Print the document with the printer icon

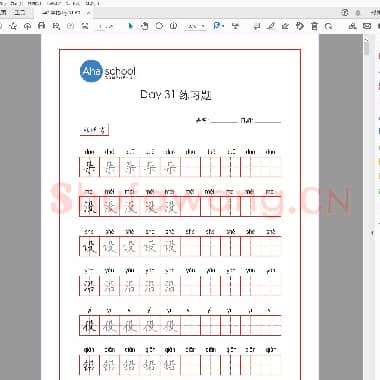click(x=42, y=26)
